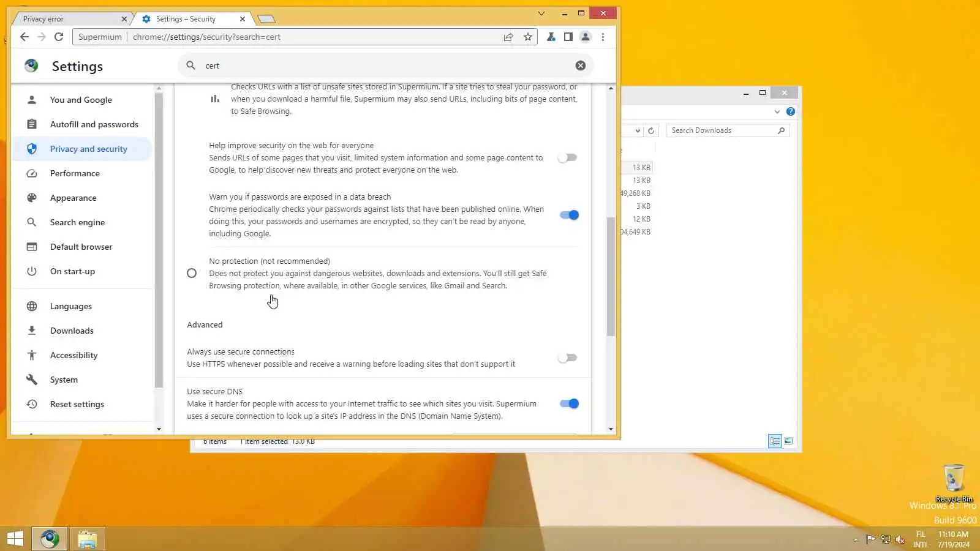Open File Explorer from the taskbar
This screenshot has height=551, width=980.
click(x=88, y=539)
